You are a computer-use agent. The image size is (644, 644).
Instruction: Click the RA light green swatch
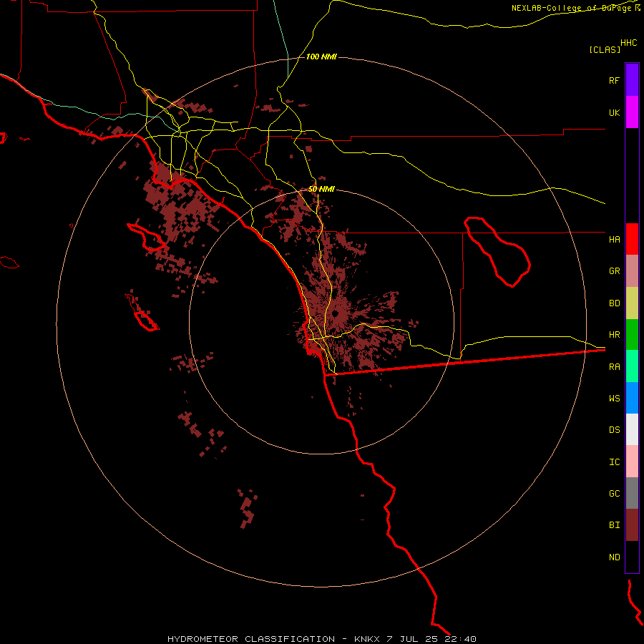(x=632, y=366)
